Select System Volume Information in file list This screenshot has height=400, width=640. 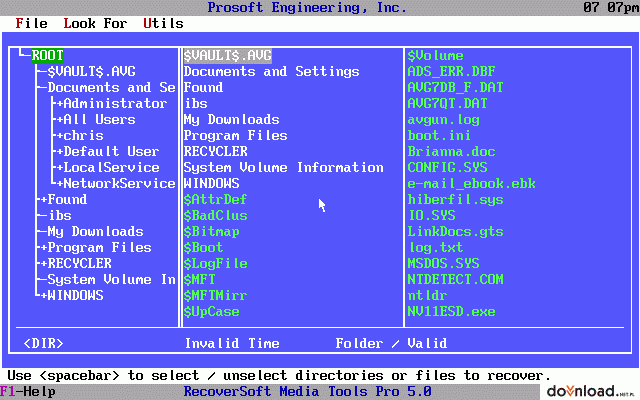tap(284, 167)
